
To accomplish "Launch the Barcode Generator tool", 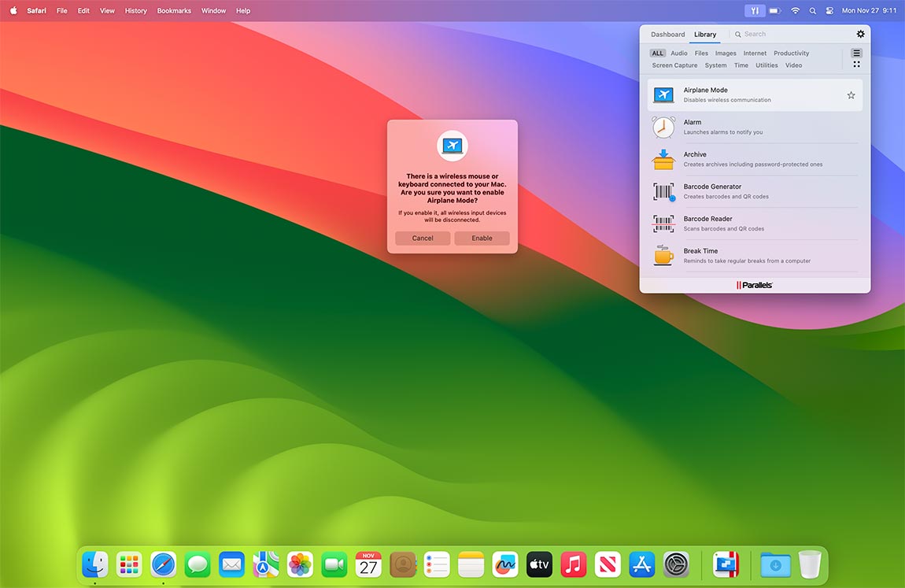I will (x=663, y=192).
